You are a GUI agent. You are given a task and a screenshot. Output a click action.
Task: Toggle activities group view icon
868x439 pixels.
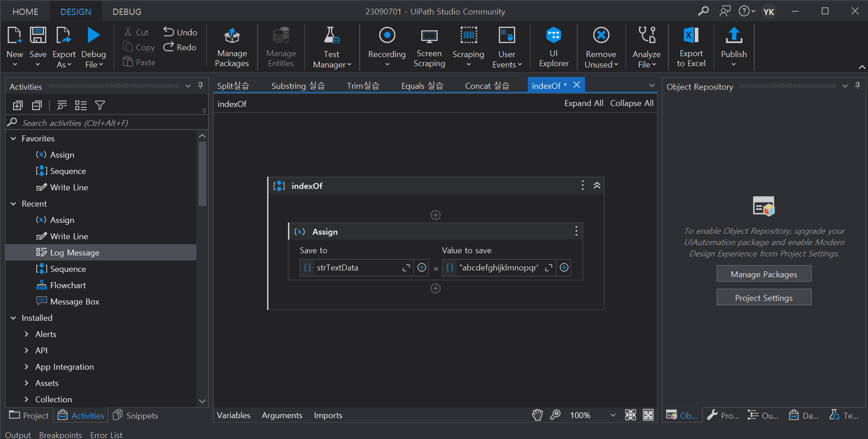pos(81,106)
